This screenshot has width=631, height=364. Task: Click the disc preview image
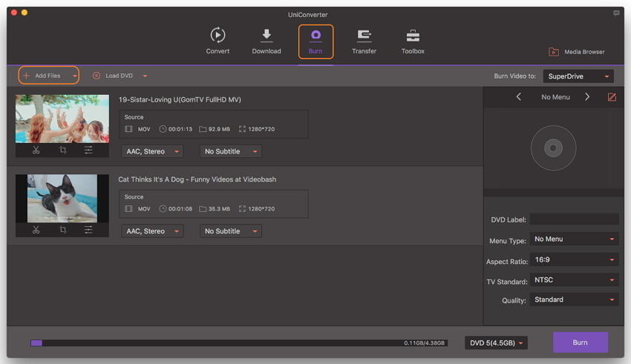click(x=553, y=148)
